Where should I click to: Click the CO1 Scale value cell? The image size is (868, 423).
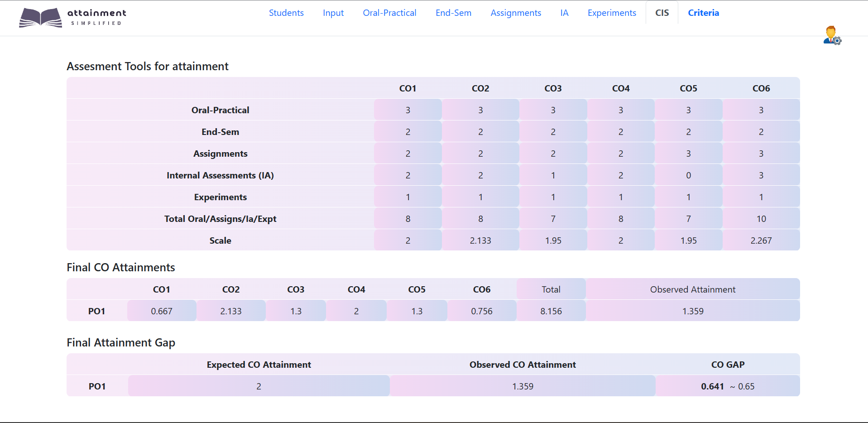[x=408, y=240]
